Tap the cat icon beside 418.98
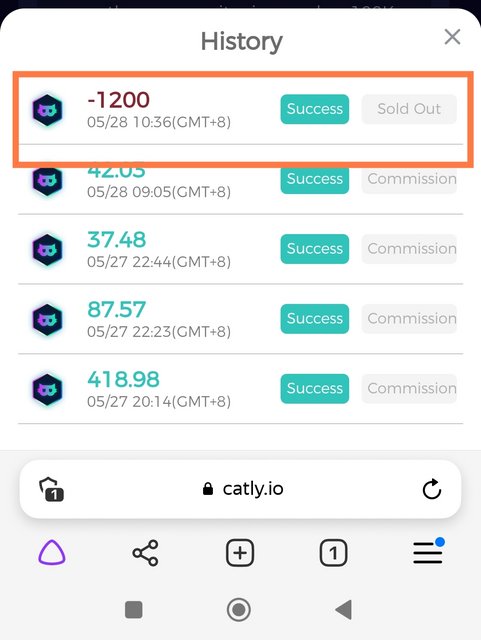The image size is (481, 640). coord(47,389)
